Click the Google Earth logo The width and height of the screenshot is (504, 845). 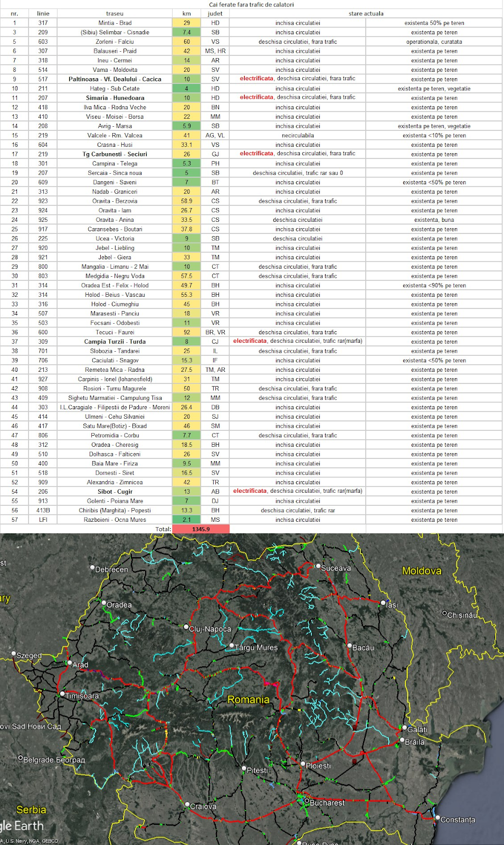[x=21, y=825]
